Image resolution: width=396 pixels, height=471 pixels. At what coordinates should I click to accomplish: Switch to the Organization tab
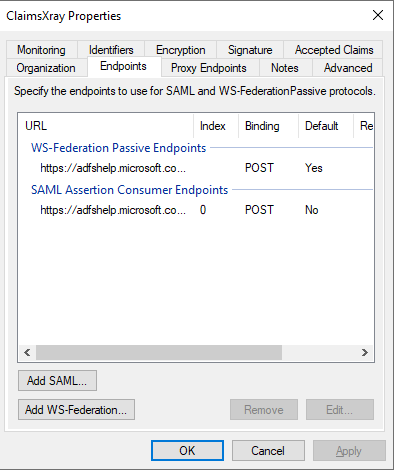[46, 68]
